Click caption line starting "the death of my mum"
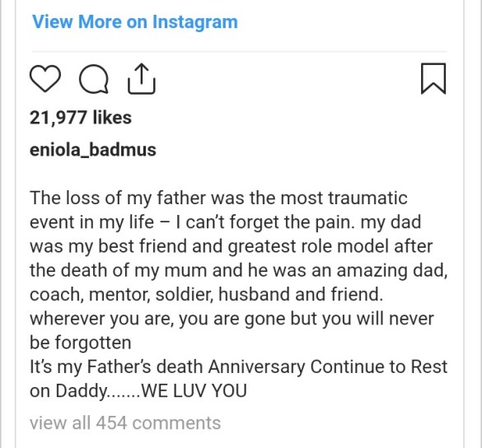This screenshot has height=448, width=482. [x=239, y=271]
